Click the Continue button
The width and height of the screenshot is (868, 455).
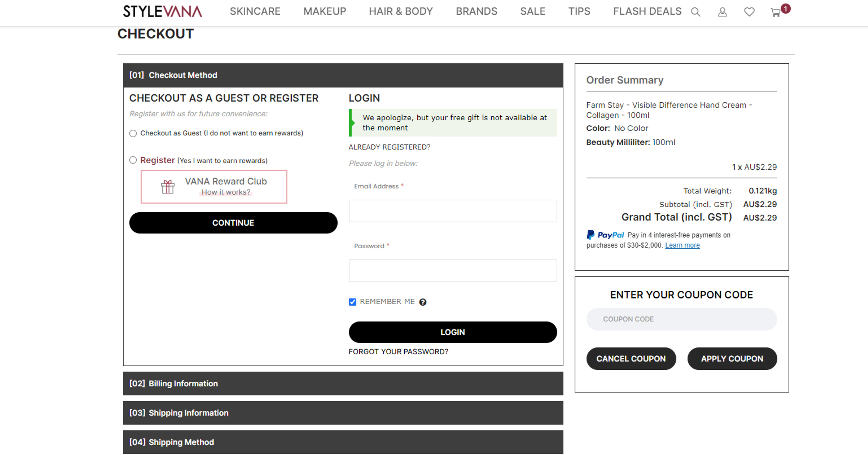tap(233, 223)
